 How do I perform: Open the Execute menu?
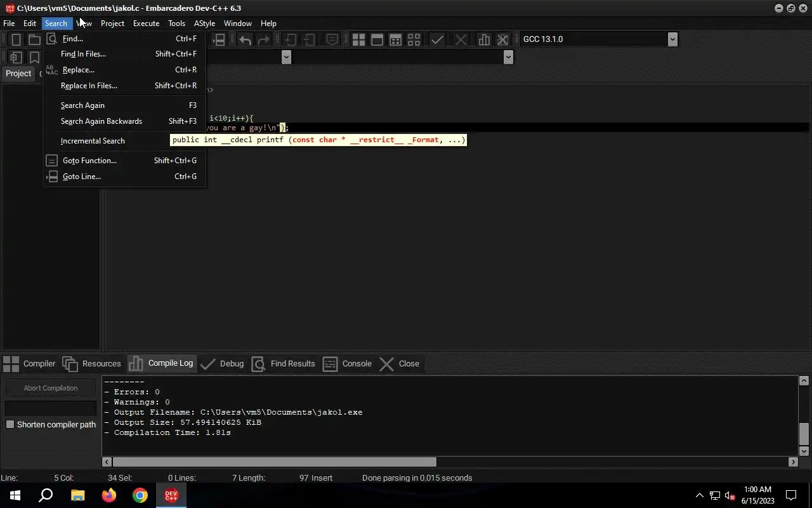tap(146, 23)
